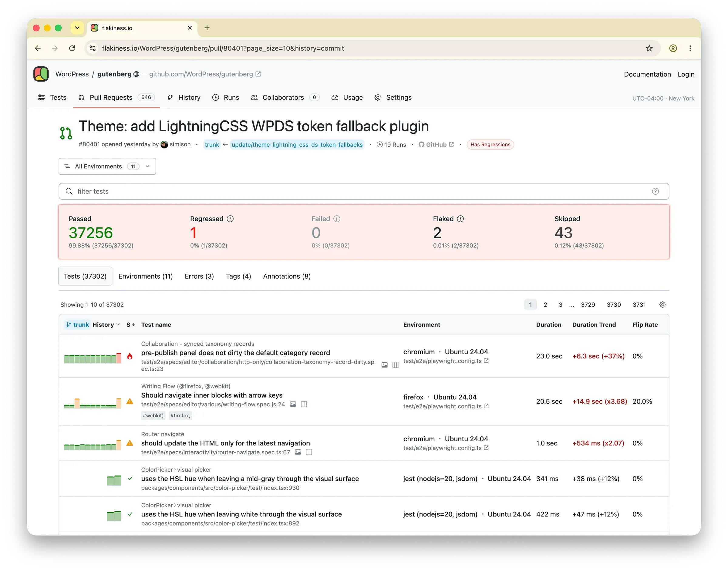Open the Settings tab

click(x=393, y=97)
